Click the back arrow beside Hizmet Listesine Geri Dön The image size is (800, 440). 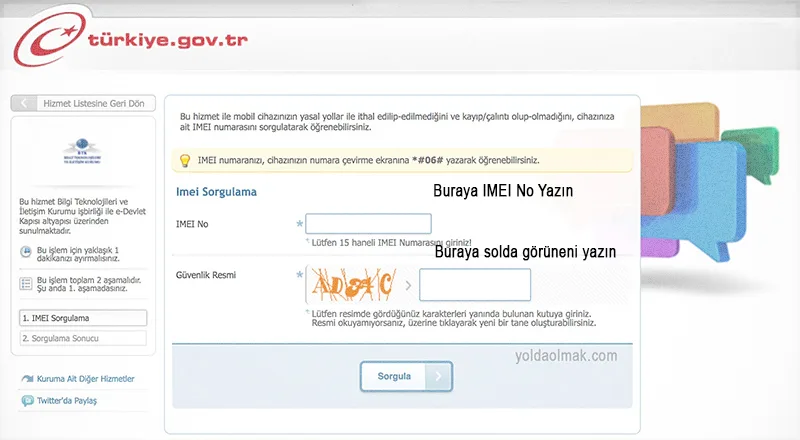coord(24,103)
